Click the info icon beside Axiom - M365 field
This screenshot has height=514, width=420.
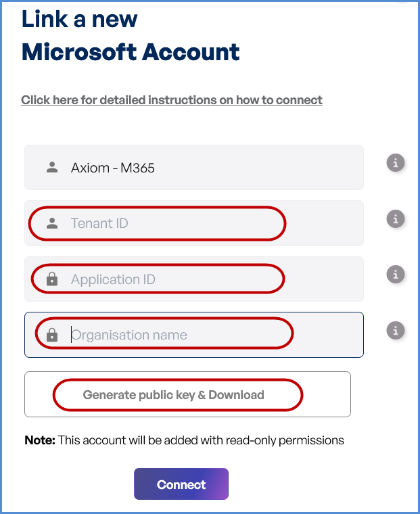pyautogui.click(x=396, y=163)
